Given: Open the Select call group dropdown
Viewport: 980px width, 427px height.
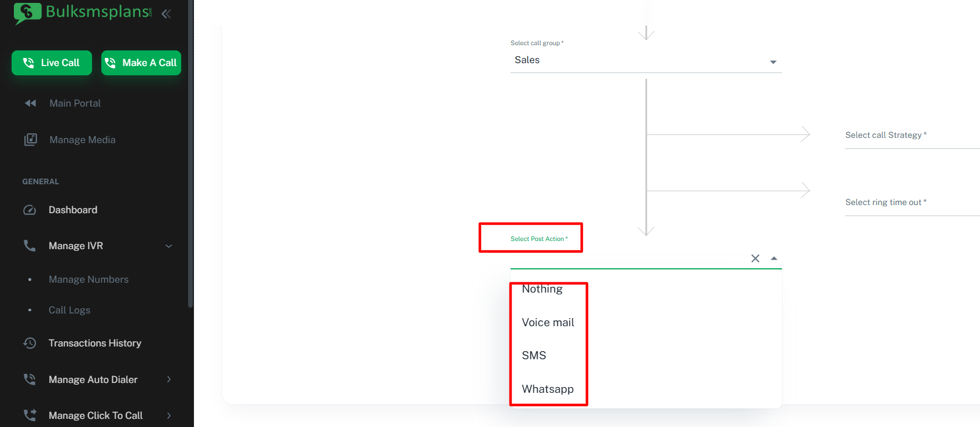Looking at the screenshot, I should [x=646, y=60].
